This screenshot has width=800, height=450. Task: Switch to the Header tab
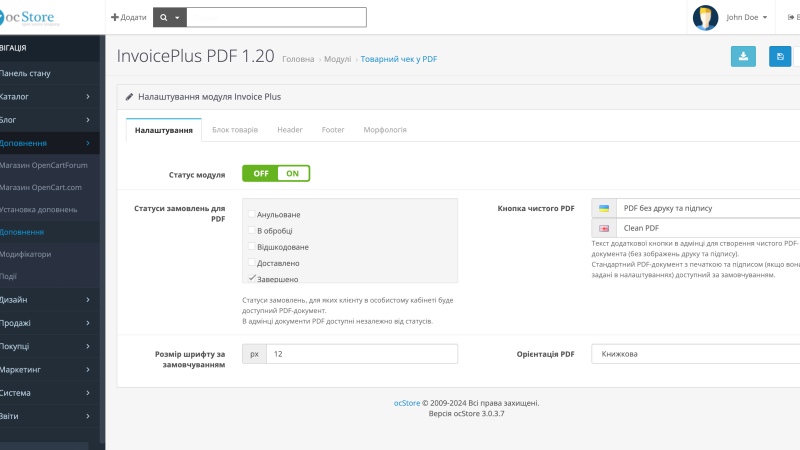pos(290,130)
